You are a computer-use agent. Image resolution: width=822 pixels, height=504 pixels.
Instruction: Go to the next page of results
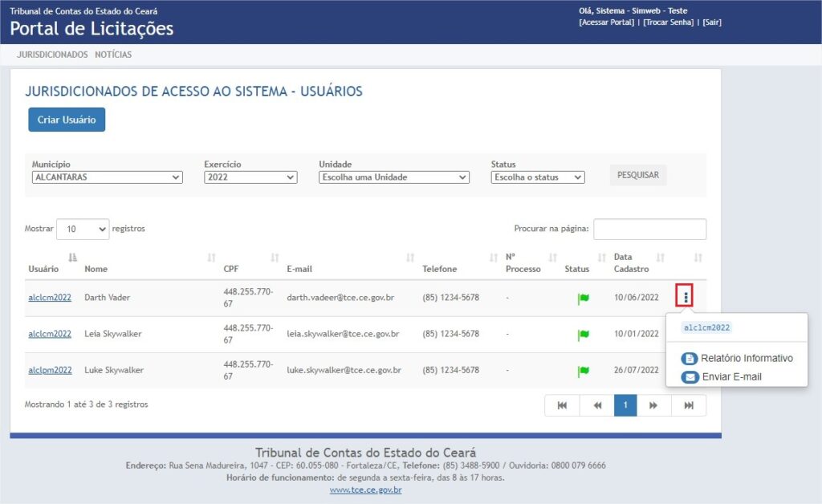tap(653, 405)
